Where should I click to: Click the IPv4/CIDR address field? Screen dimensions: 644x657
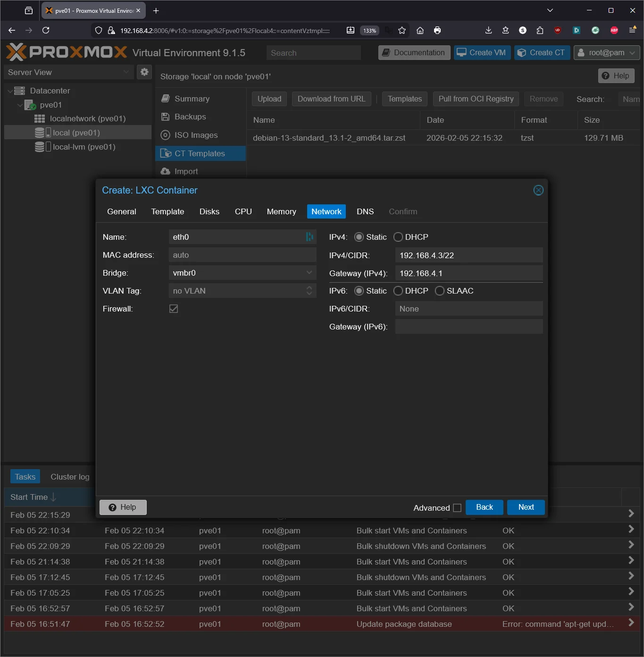click(468, 255)
